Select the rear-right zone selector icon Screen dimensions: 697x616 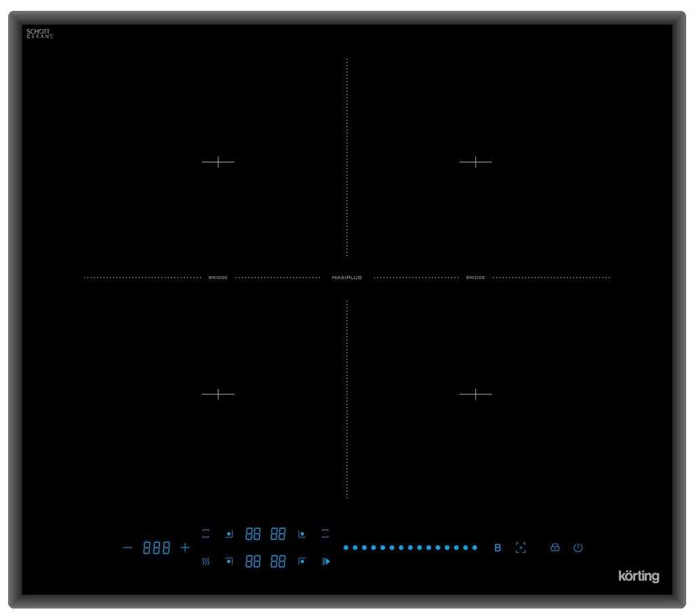click(x=302, y=534)
